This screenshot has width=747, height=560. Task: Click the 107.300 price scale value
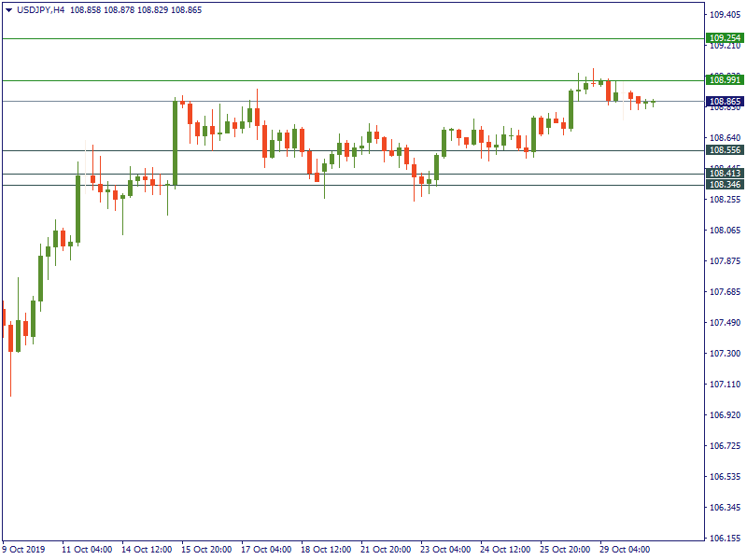tap(725, 354)
